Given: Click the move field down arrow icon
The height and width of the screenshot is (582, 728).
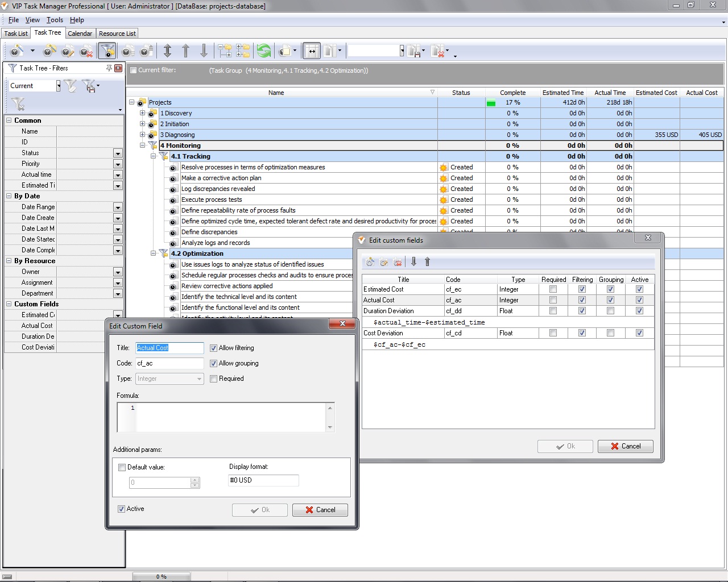Looking at the screenshot, I should click(413, 262).
